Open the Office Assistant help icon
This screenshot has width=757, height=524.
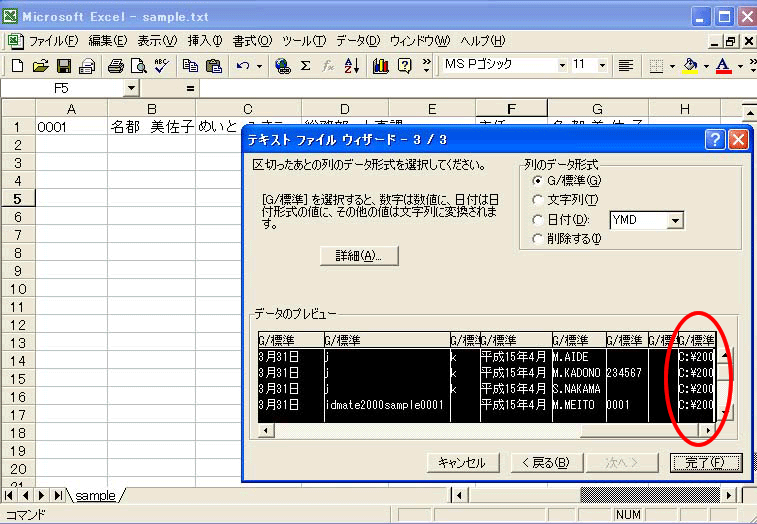tap(404, 65)
